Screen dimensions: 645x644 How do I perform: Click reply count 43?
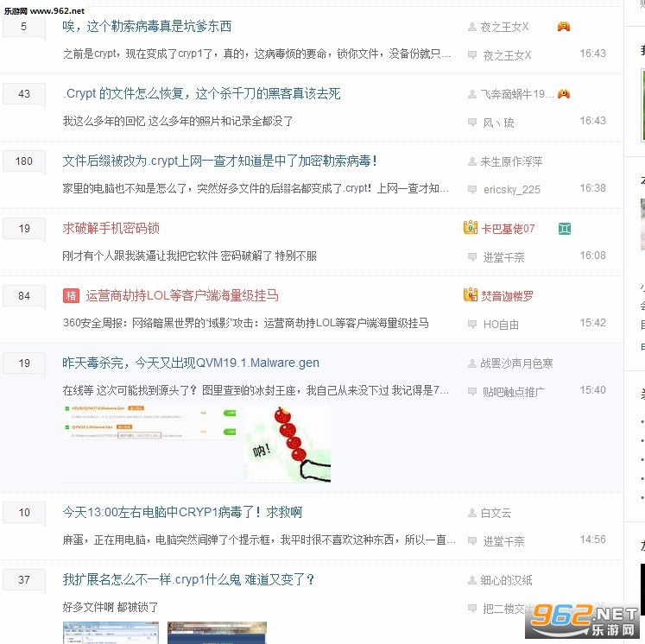[24, 94]
